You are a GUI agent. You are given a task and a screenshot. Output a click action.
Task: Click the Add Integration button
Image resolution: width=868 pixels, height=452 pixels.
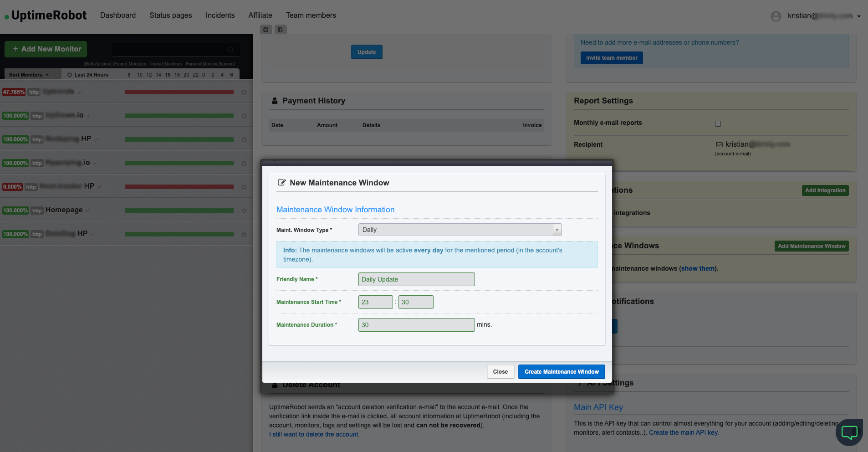(x=825, y=190)
